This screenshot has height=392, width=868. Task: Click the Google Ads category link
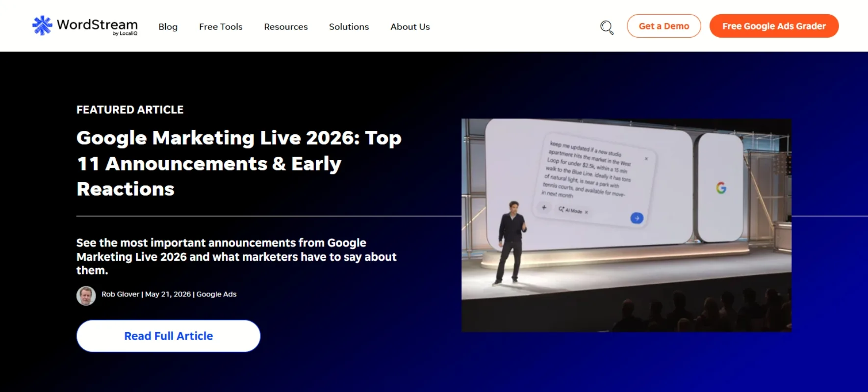216,294
